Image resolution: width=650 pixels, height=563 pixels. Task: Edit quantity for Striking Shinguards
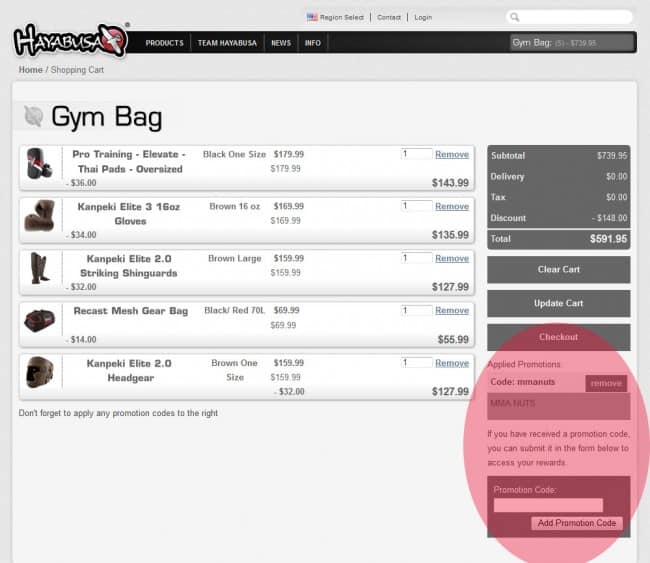click(x=417, y=258)
